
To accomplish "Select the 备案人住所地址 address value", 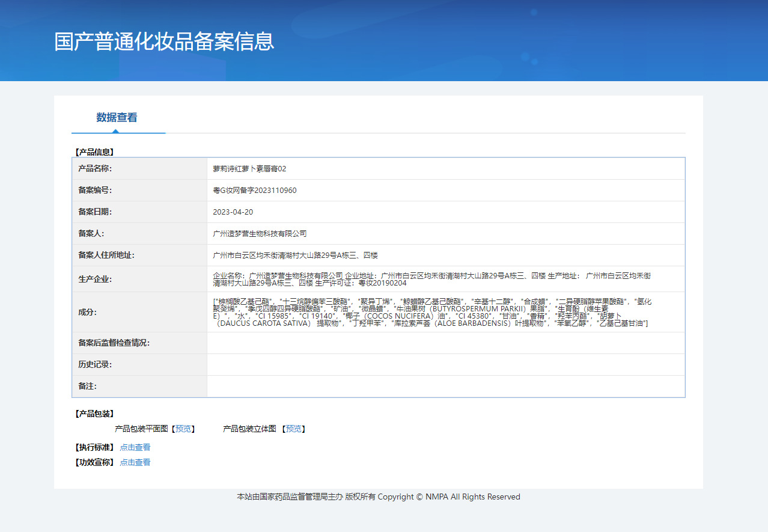I will (295, 255).
